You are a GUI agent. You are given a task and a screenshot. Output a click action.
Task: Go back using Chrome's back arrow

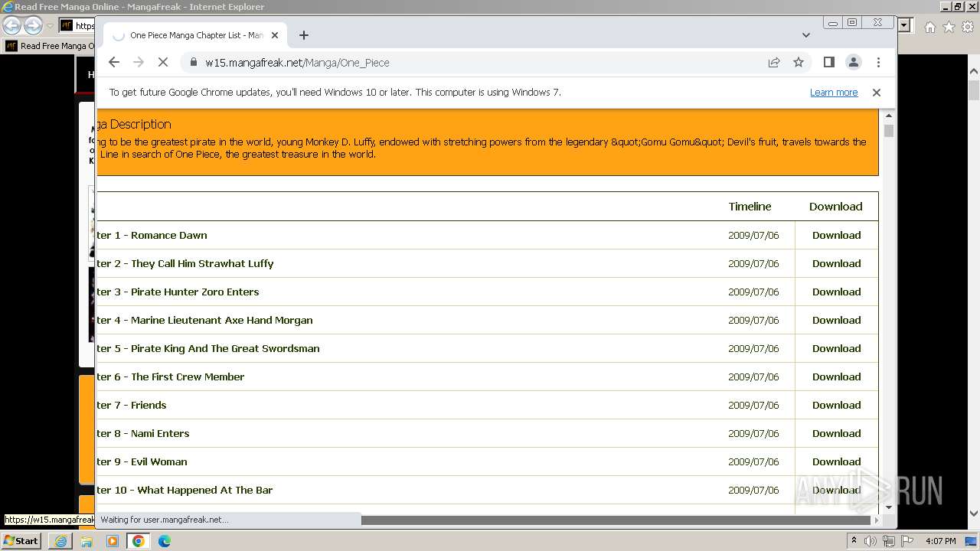coord(114,63)
